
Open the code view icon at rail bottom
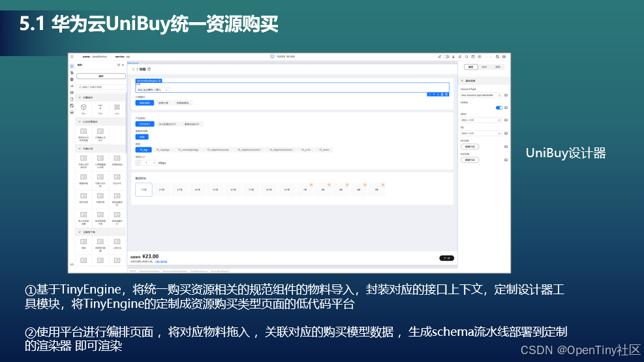pos(72,264)
